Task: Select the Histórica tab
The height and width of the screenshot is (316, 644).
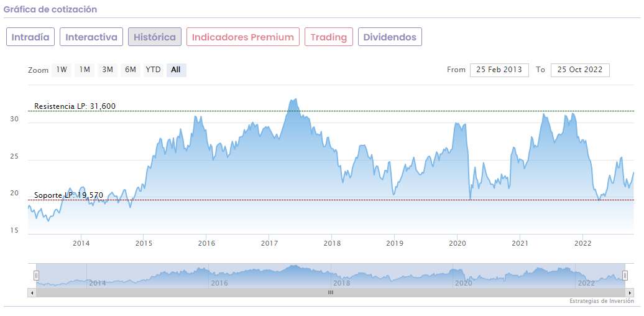Action: tap(155, 37)
